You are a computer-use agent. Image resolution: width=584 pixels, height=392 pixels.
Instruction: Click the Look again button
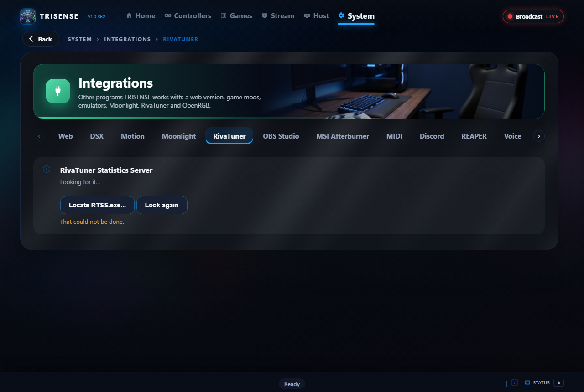pos(162,205)
